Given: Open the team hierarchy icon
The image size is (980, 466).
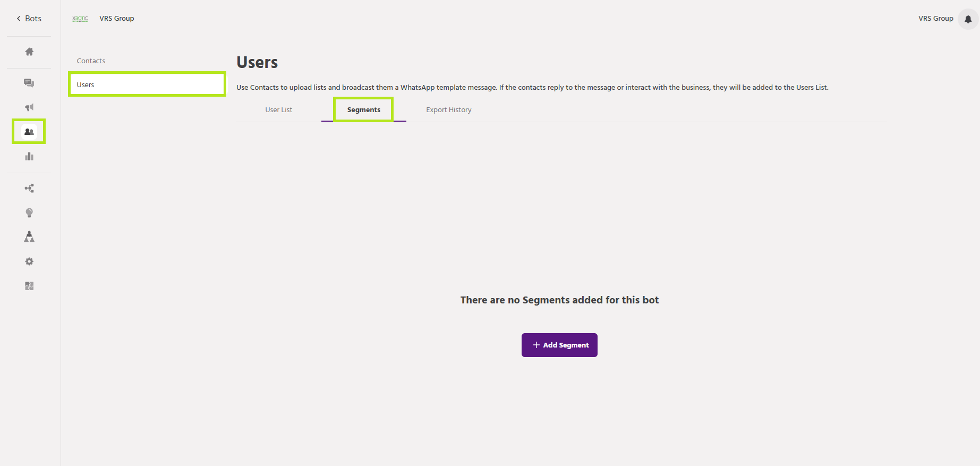Looking at the screenshot, I should pyautogui.click(x=29, y=237).
